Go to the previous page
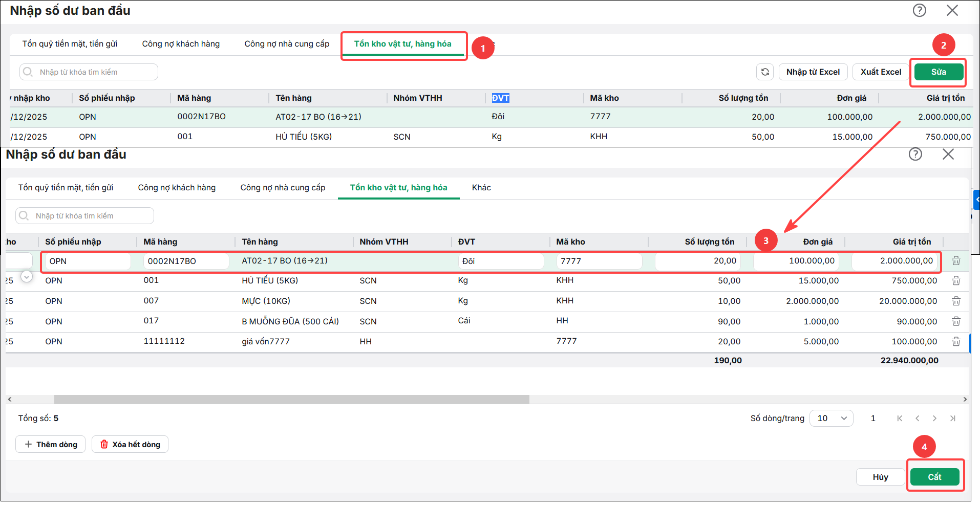Image resolution: width=980 pixels, height=506 pixels. tap(918, 419)
